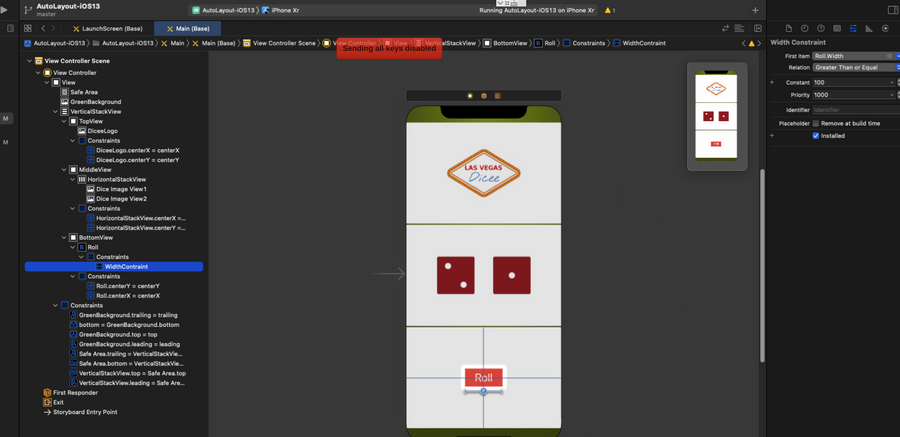This screenshot has width=900, height=437.
Task: Open the Connections inspector
Action: coord(885,29)
